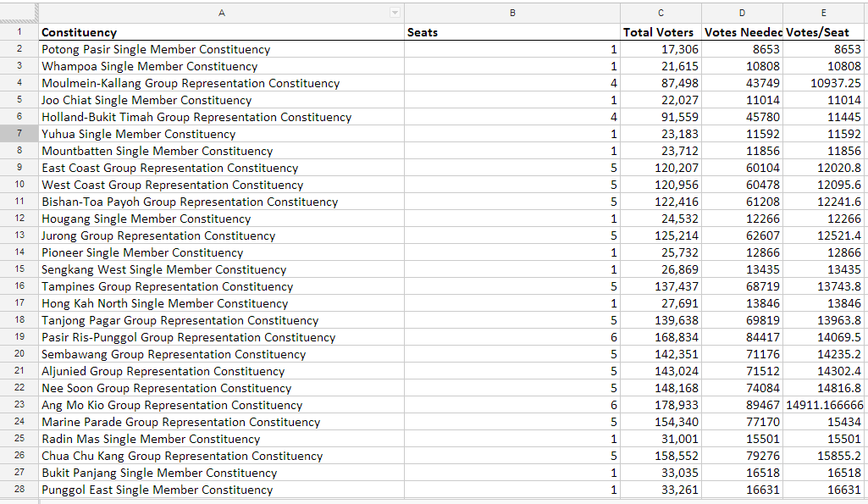The image size is (868, 504).
Task: Click the Total Voters header cell
Action: coord(661,32)
